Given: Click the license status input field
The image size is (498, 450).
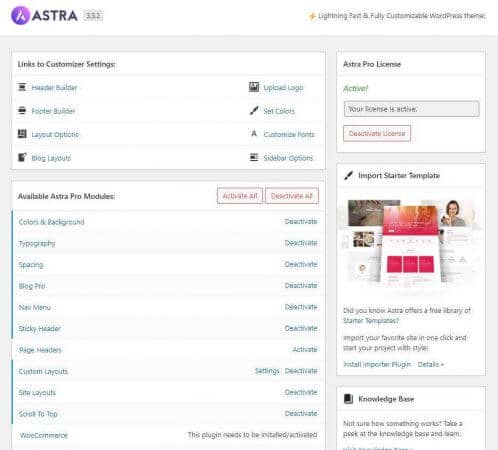Looking at the screenshot, I should click(x=411, y=109).
